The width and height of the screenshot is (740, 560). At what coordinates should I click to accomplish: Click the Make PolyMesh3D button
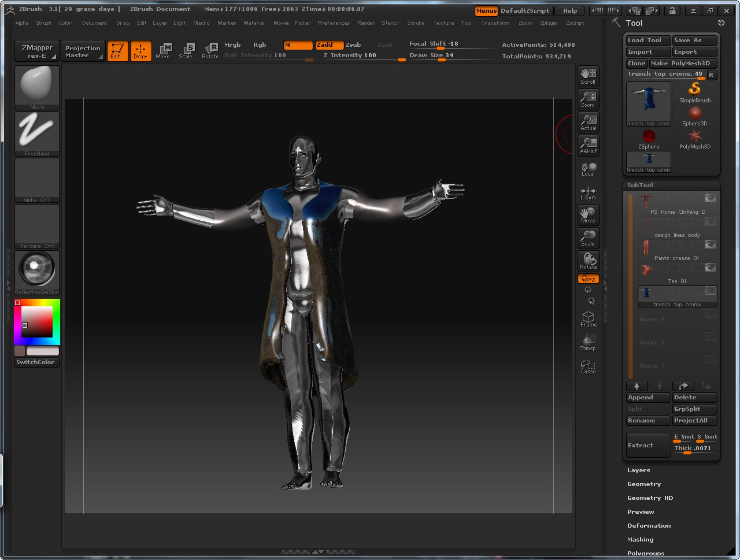pyautogui.click(x=683, y=64)
